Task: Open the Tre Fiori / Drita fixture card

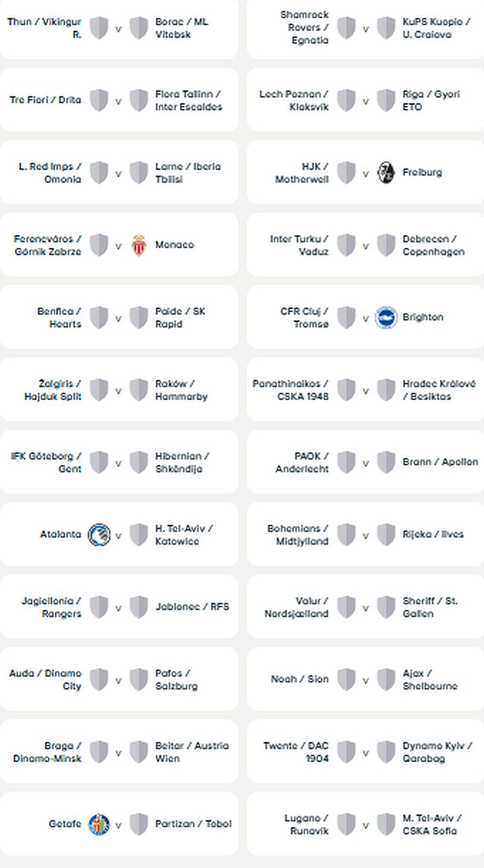Action: tap(119, 100)
